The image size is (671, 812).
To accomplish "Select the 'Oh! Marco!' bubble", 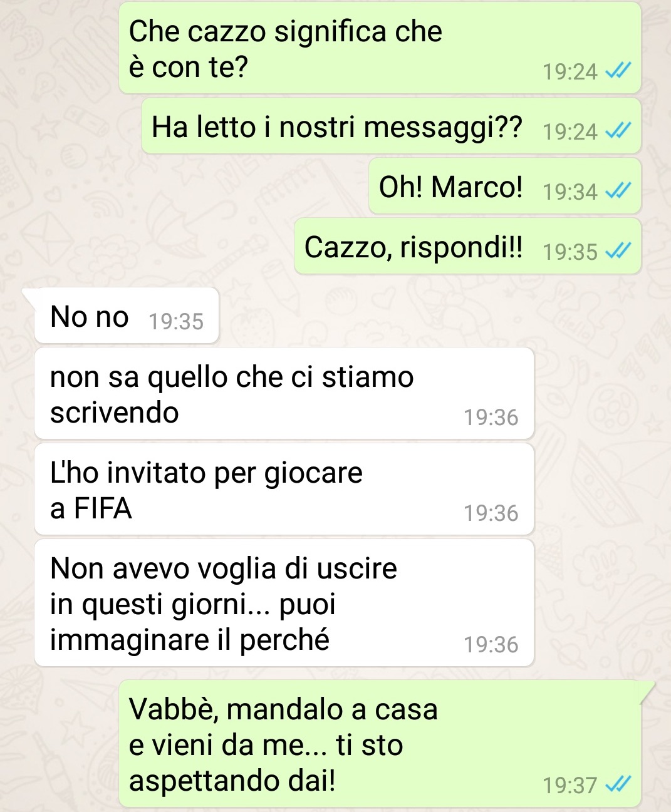I will [x=505, y=186].
